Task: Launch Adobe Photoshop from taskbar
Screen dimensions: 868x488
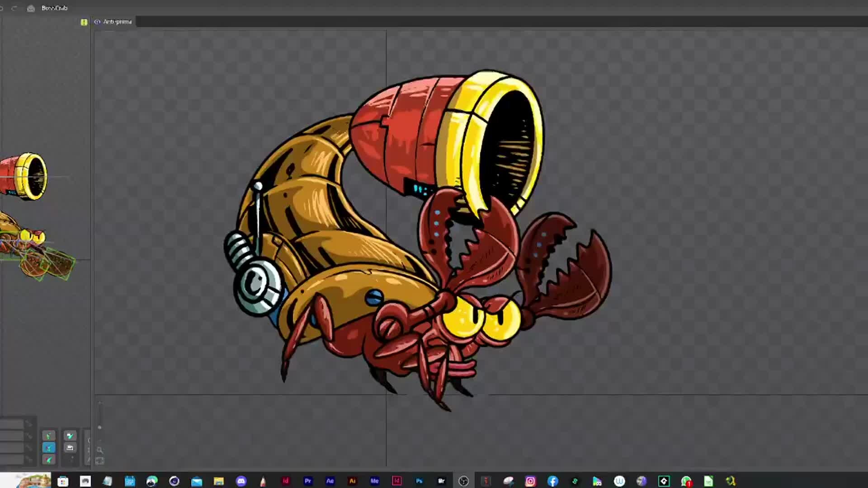Action: [419, 481]
